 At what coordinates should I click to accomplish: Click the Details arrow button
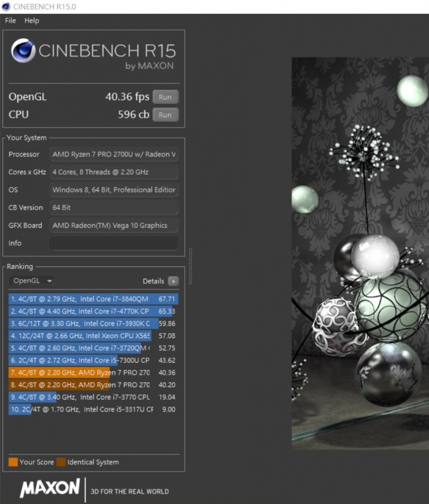click(173, 282)
